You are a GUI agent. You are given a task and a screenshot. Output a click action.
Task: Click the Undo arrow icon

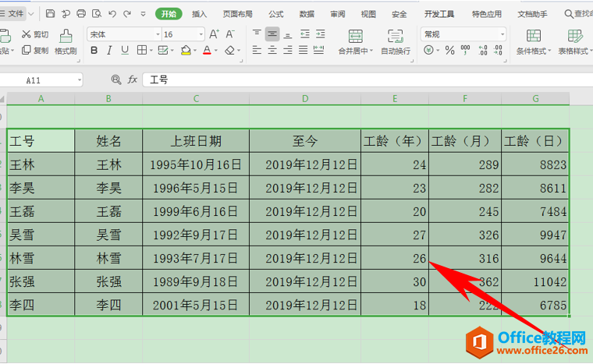(112, 14)
